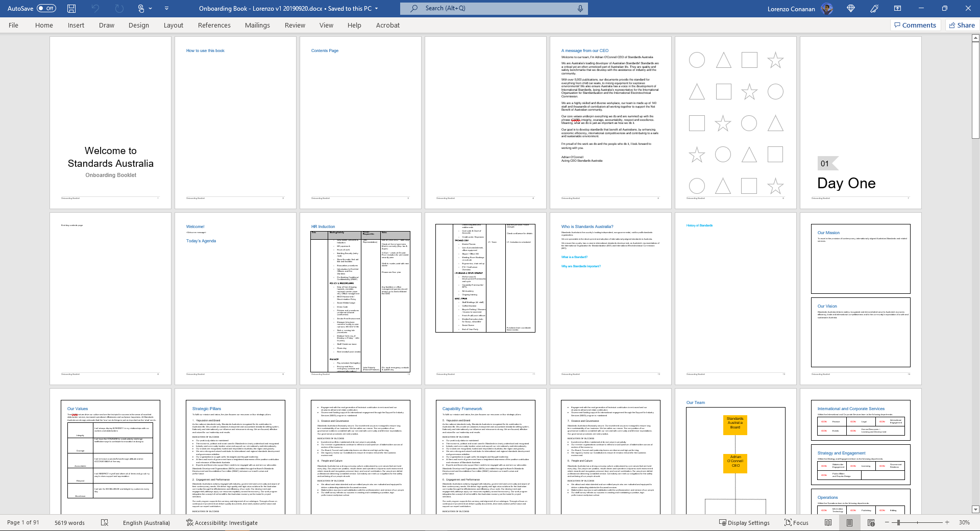Enable Focus mode
Viewport: 980px width, 531px height.
pos(796,522)
